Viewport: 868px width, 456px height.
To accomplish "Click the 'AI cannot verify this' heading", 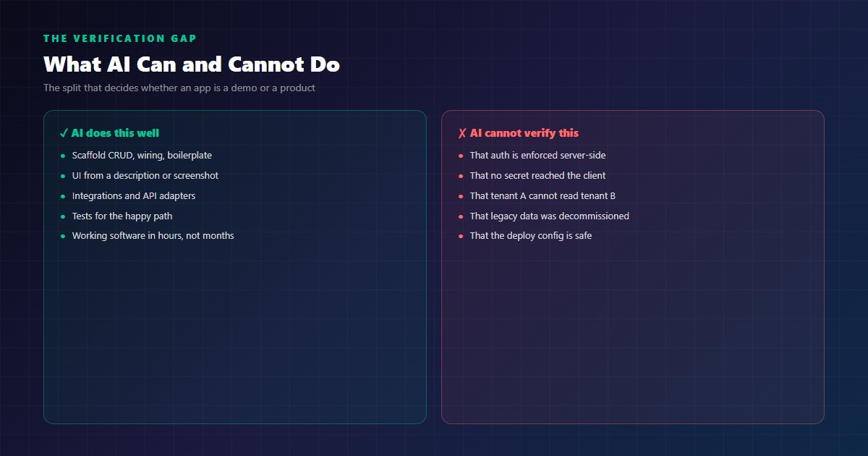I will (524, 133).
